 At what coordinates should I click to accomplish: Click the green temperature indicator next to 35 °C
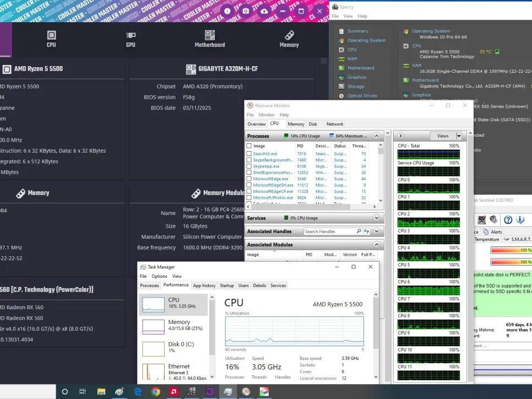click(497, 52)
